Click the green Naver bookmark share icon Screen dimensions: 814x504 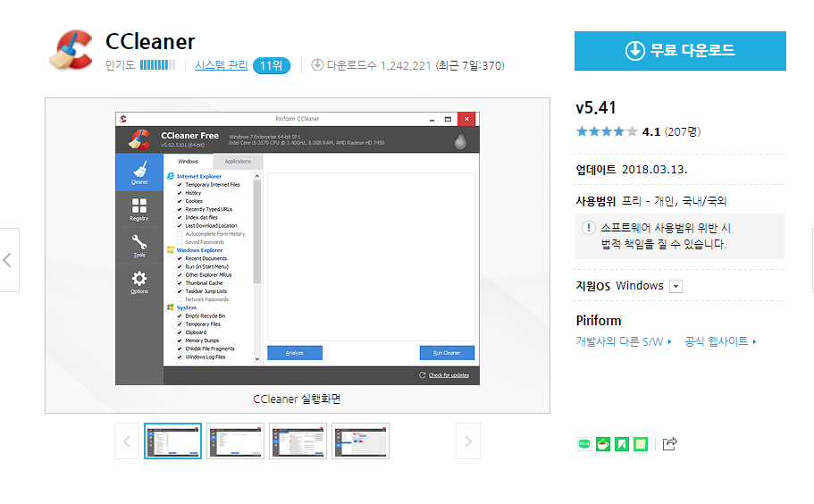621,444
